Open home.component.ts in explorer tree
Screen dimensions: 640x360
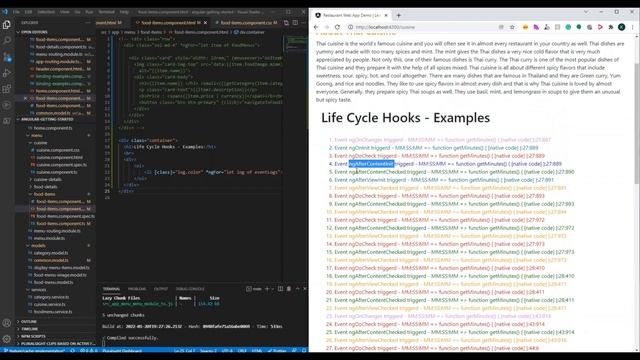pyautogui.click(x=53, y=128)
